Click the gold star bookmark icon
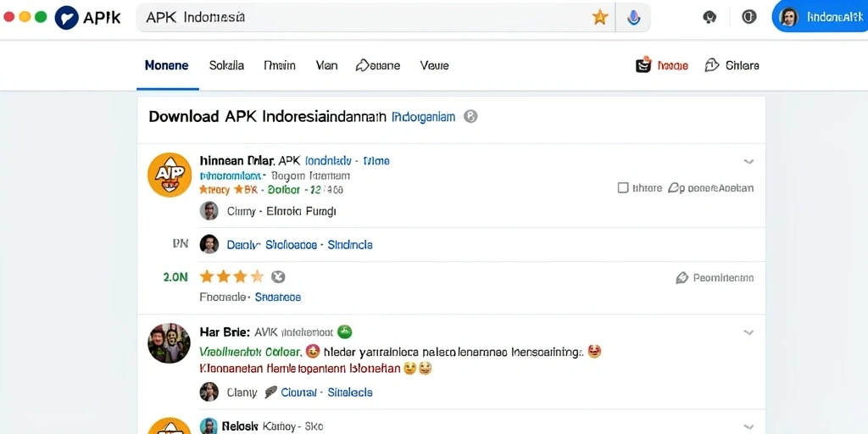 (x=600, y=17)
